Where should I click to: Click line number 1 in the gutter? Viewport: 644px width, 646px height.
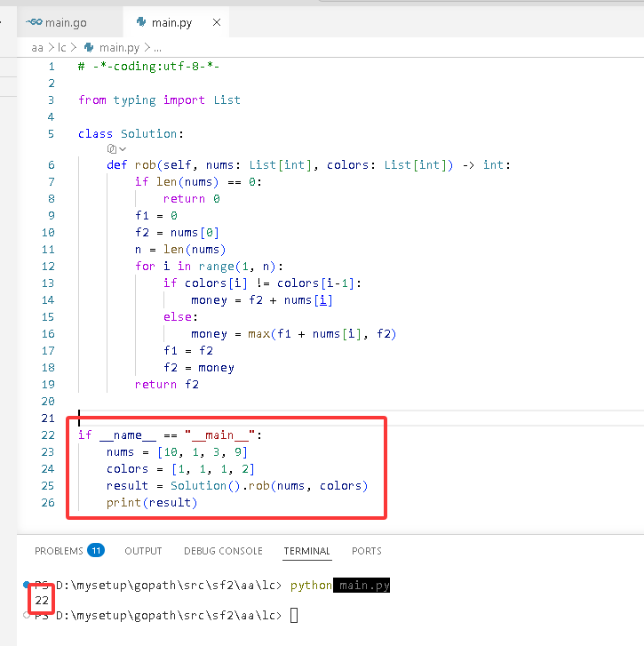pyautogui.click(x=52, y=67)
